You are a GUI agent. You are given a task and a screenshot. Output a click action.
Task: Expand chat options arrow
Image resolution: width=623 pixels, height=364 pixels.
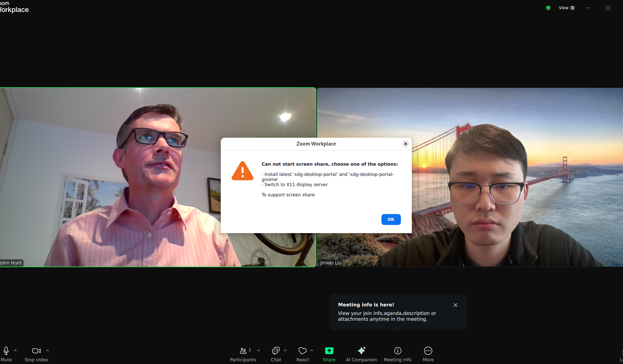pos(285,350)
